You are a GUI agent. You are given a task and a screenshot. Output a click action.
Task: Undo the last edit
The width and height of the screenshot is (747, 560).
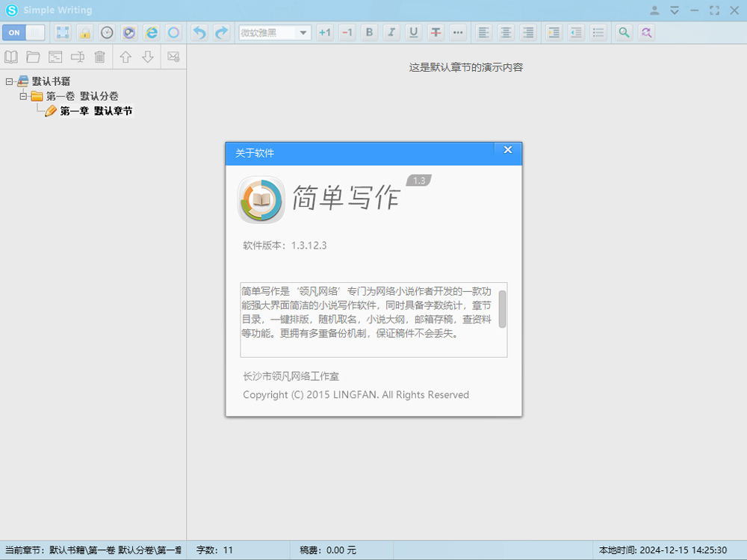click(x=199, y=32)
